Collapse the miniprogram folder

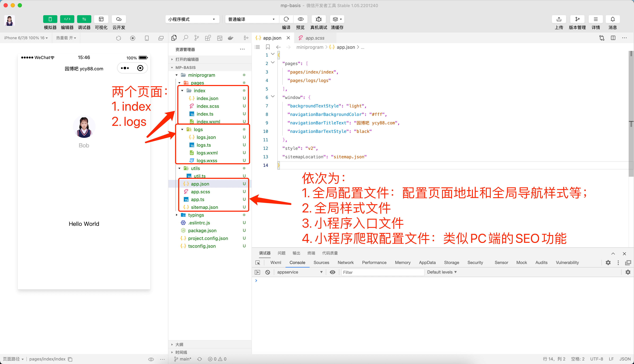pos(210,75)
